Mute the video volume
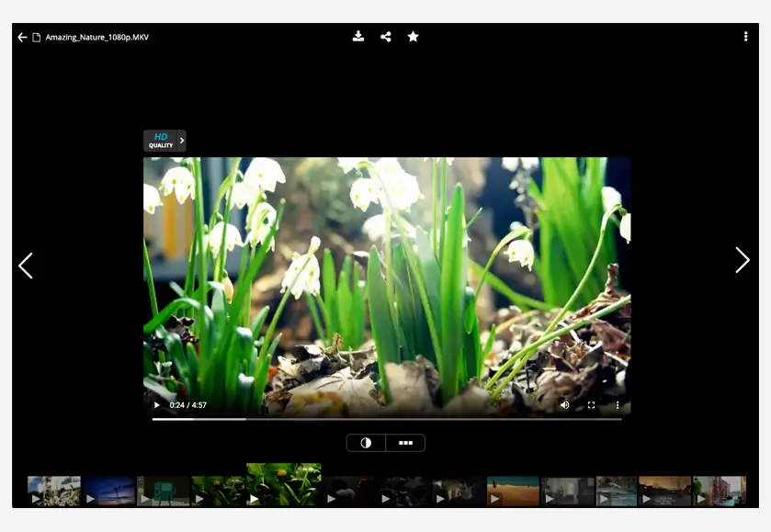The height and width of the screenshot is (532, 771). tap(565, 405)
